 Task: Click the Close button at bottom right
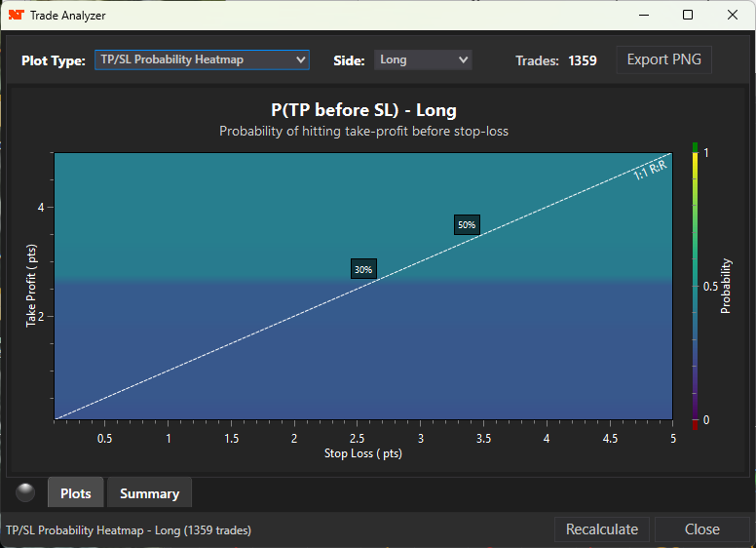click(x=701, y=529)
